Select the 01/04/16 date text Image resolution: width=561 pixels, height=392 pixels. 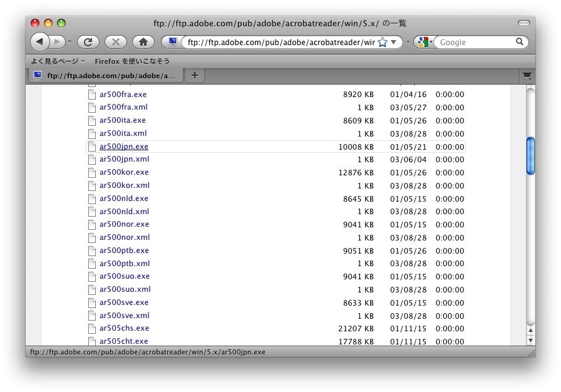pyautogui.click(x=408, y=95)
